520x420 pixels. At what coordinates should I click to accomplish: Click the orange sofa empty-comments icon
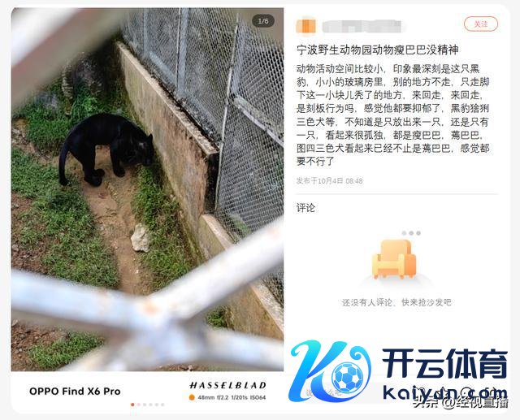point(394,259)
